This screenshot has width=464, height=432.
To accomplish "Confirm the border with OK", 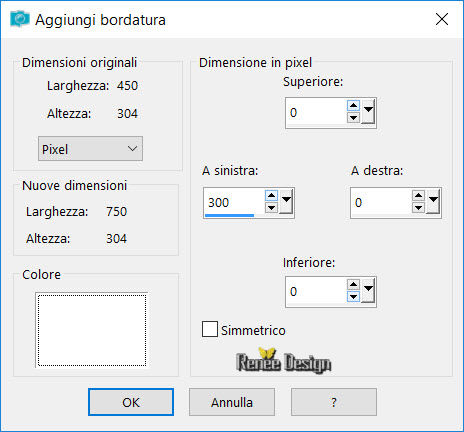I will 131,402.
